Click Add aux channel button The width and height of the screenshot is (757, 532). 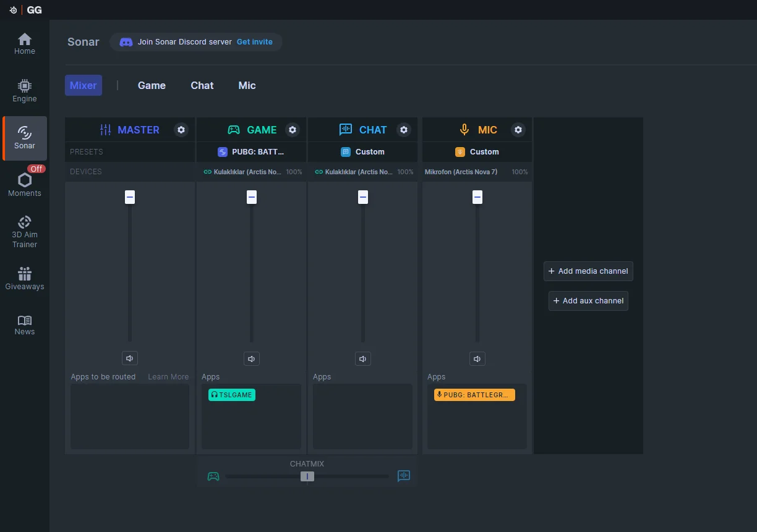click(588, 301)
